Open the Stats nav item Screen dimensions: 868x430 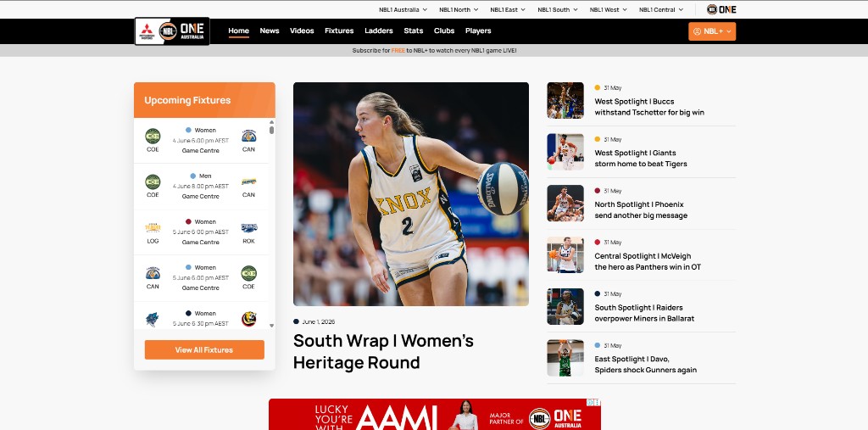[x=414, y=31]
